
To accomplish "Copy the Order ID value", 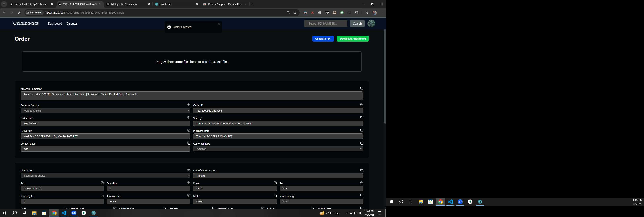I will coord(361,105).
